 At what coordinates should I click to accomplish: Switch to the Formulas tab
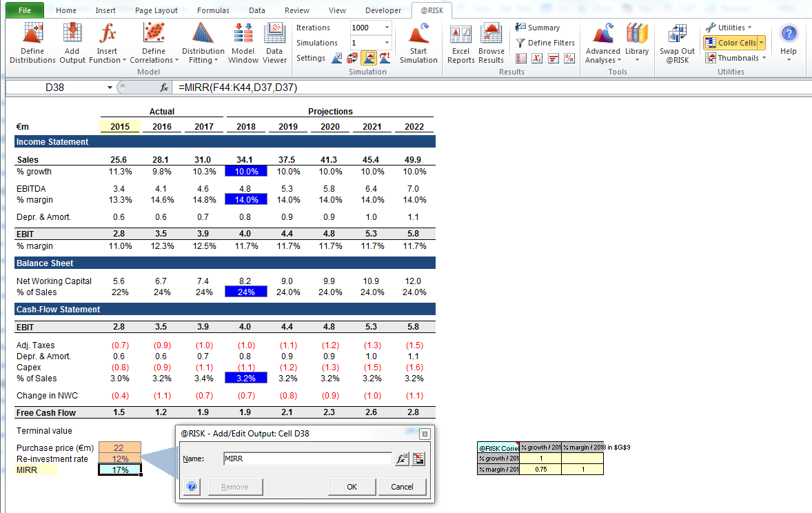tap(214, 10)
